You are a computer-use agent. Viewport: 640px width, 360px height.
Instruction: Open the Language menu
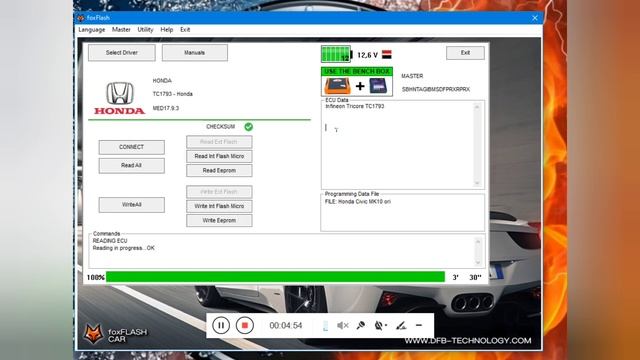[92, 30]
